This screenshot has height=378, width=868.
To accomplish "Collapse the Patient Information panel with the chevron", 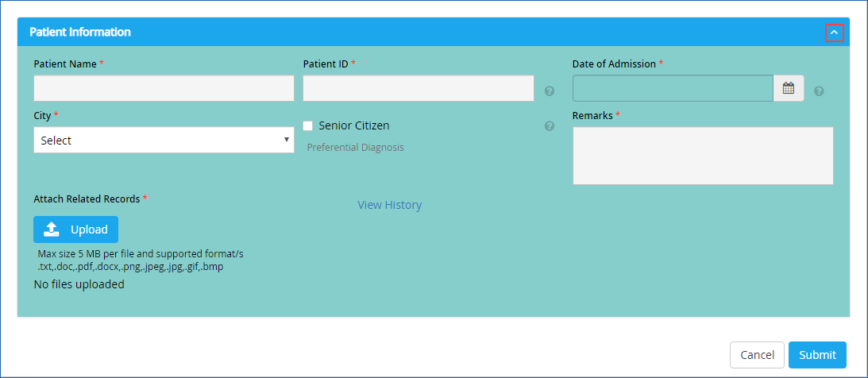I will tap(834, 33).
